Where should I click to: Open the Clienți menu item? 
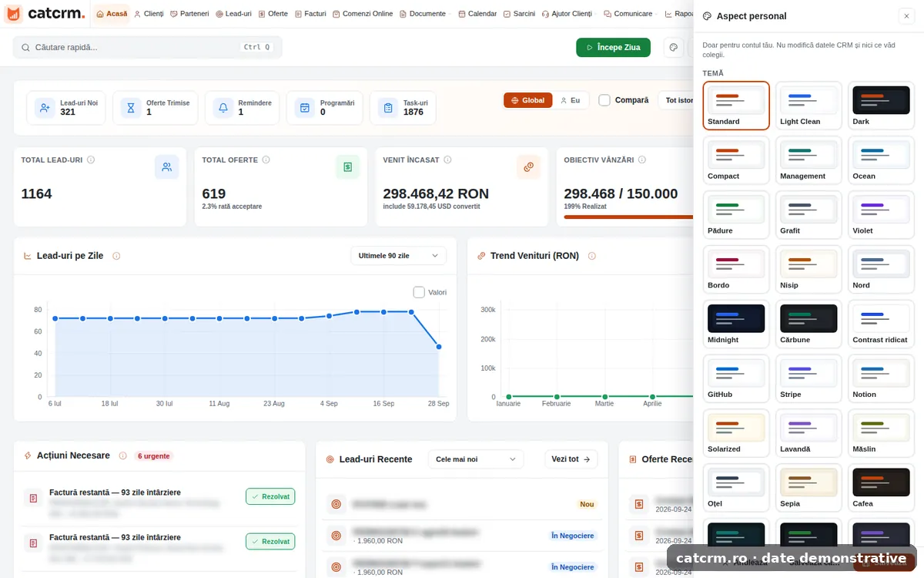click(149, 14)
